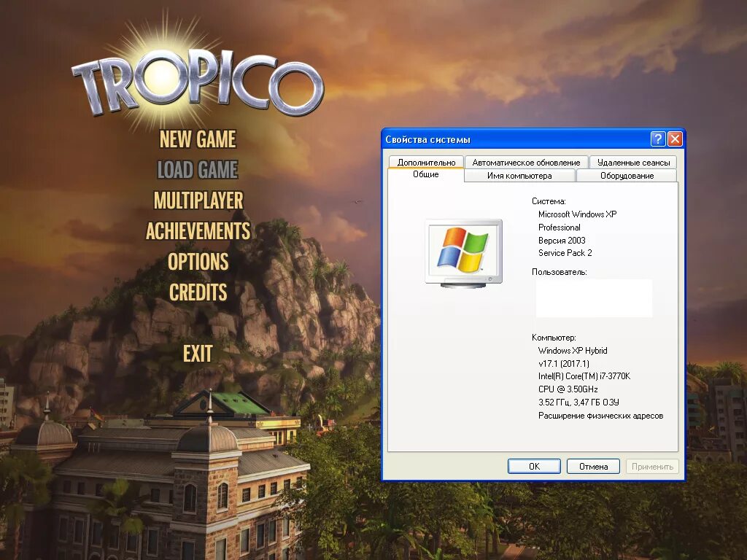Click the Отмена button
Screen dimensions: 747x560
[593, 466]
